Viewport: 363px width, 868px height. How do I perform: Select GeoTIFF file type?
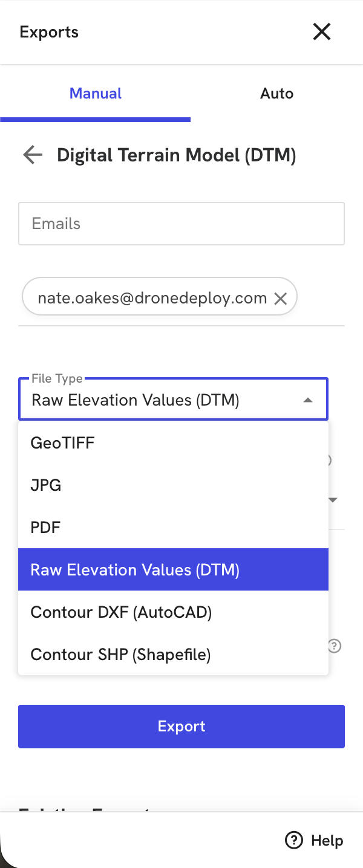point(63,443)
